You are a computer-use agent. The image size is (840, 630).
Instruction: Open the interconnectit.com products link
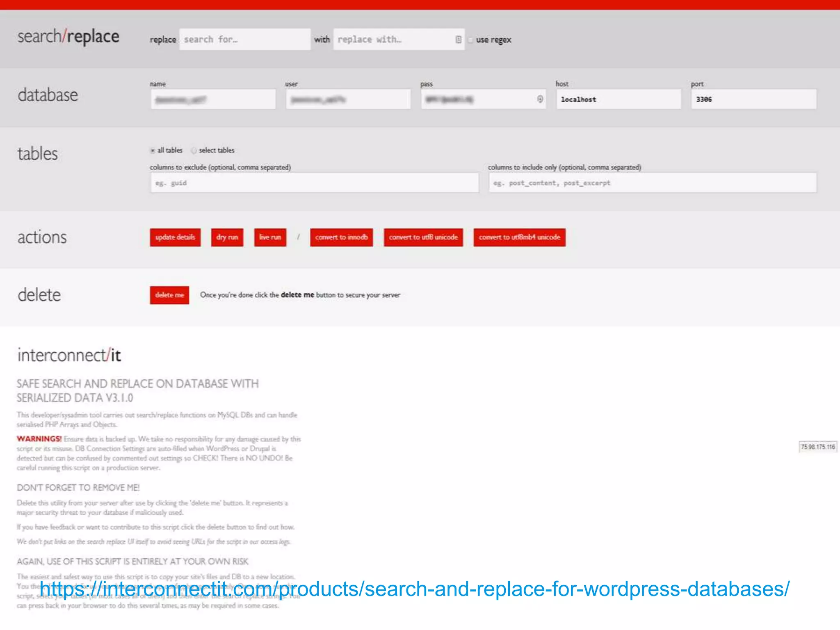coord(414,589)
